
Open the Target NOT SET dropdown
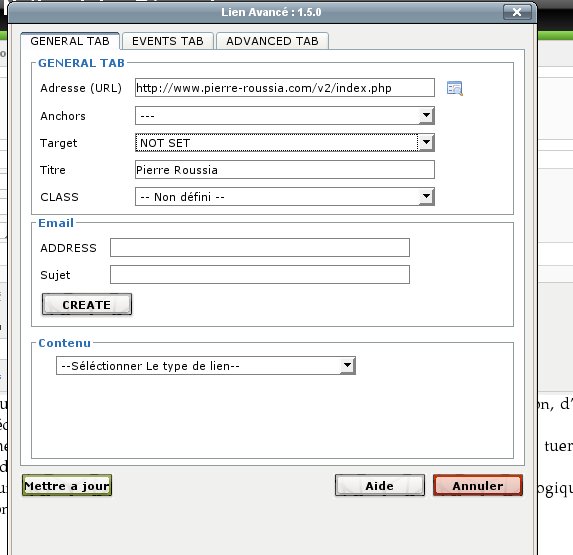tap(285, 142)
